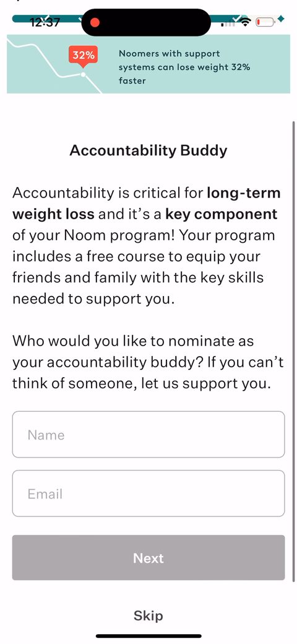Tap the white data point on graph line

(84, 74)
